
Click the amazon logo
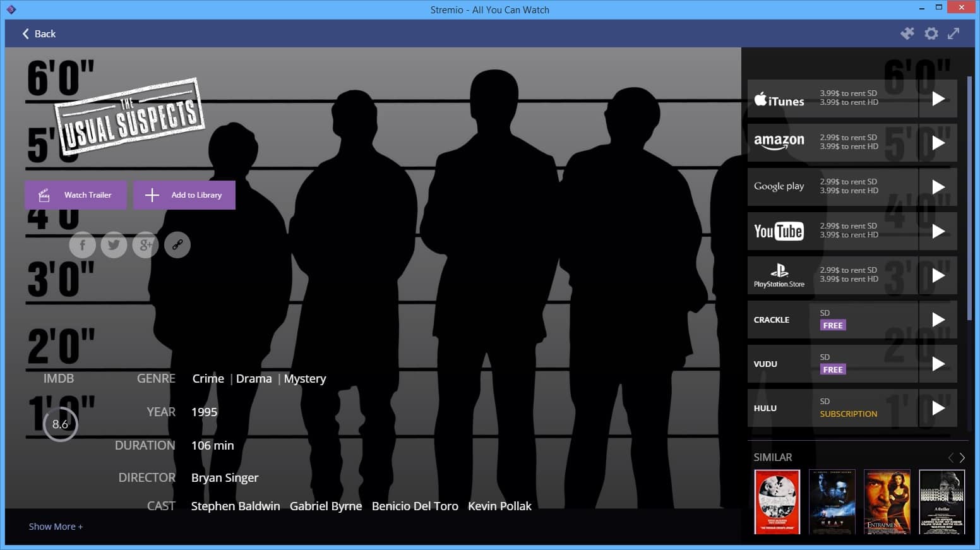(x=779, y=141)
